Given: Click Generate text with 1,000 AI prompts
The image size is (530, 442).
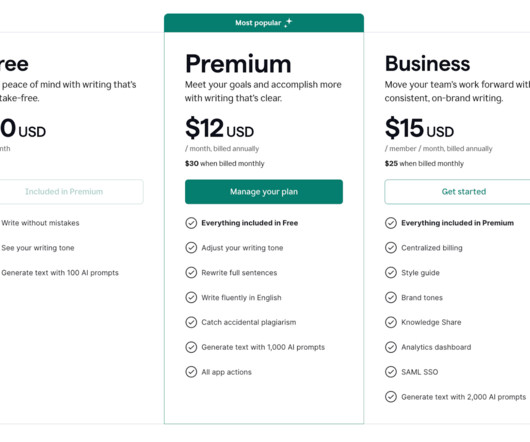Looking at the screenshot, I should point(263,347).
